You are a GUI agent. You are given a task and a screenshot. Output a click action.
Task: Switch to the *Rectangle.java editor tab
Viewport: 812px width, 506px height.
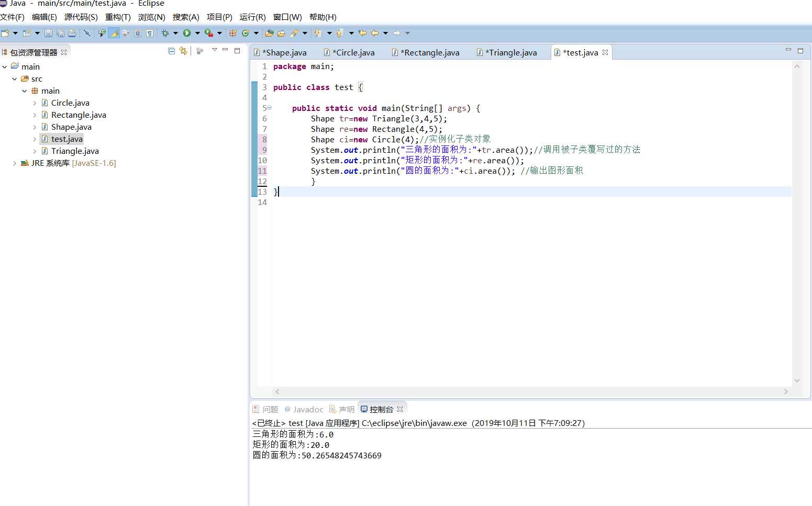click(426, 52)
